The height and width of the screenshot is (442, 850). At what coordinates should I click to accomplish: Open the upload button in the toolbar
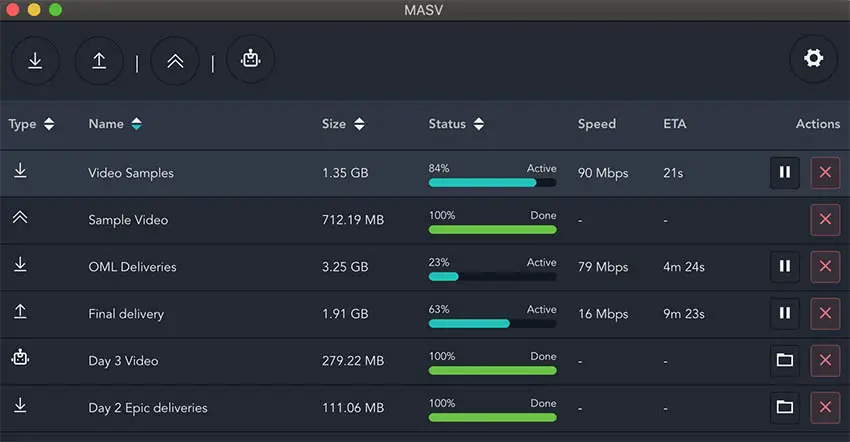(99, 60)
